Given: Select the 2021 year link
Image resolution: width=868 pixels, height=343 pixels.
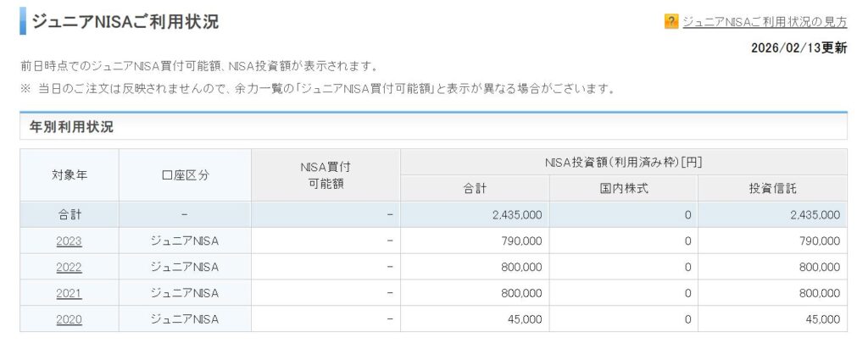Looking at the screenshot, I should [69, 293].
